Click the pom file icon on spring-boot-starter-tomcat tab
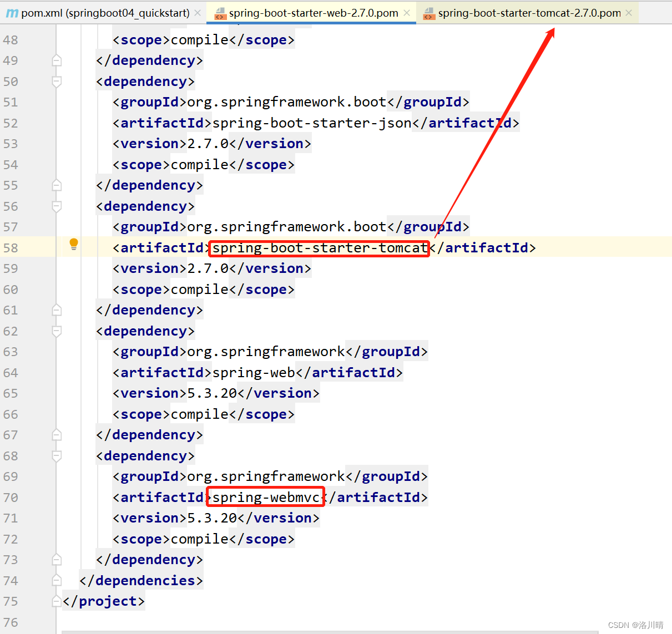 tap(429, 13)
